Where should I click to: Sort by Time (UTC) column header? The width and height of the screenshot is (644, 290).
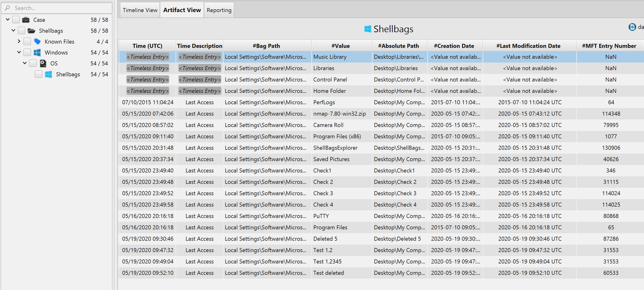(147, 46)
